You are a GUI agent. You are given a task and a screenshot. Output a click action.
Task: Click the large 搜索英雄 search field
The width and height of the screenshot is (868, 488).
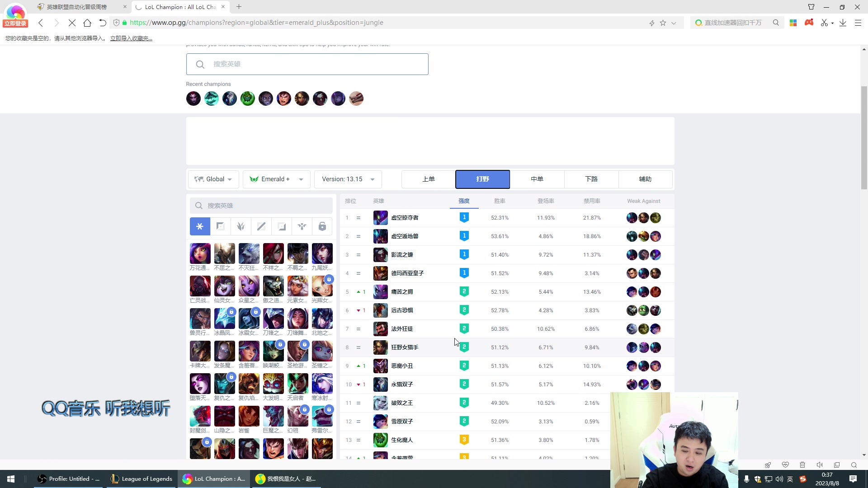coord(307,64)
